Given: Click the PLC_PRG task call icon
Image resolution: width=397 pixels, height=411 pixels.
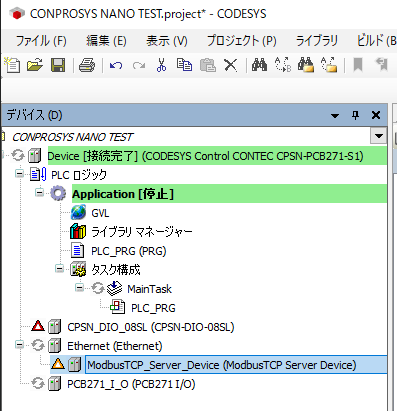Looking at the screenshot, I should 118,307.
